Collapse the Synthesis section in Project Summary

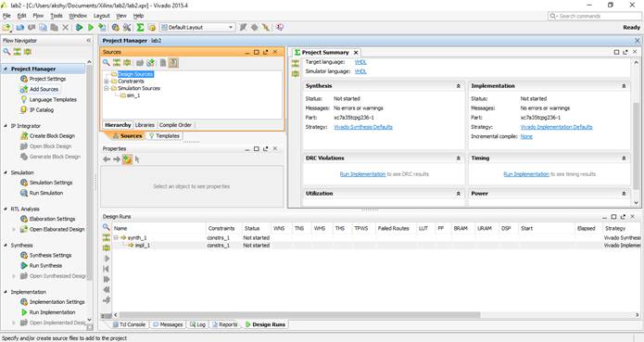pos(459,86)
